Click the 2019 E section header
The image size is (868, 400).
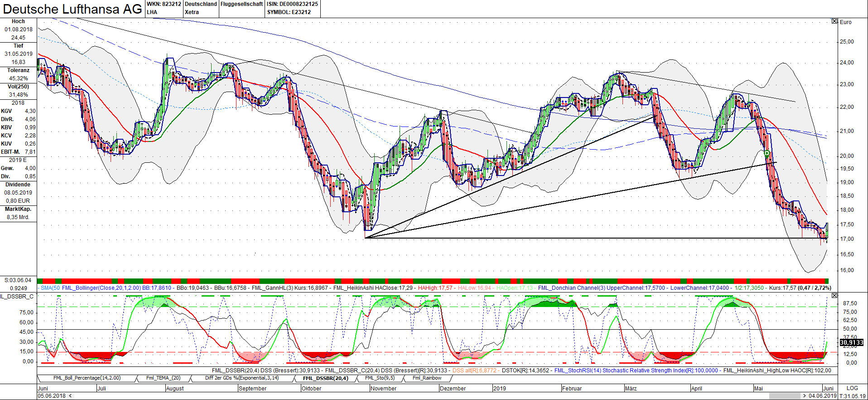18,160
